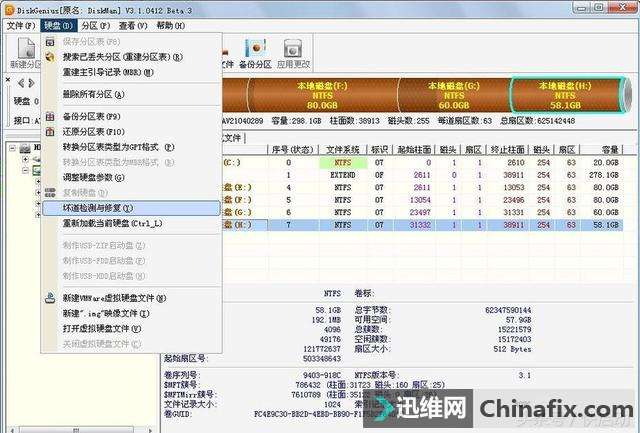
Task: Open the 分区(P) menu
Action: tap(96, 26)
